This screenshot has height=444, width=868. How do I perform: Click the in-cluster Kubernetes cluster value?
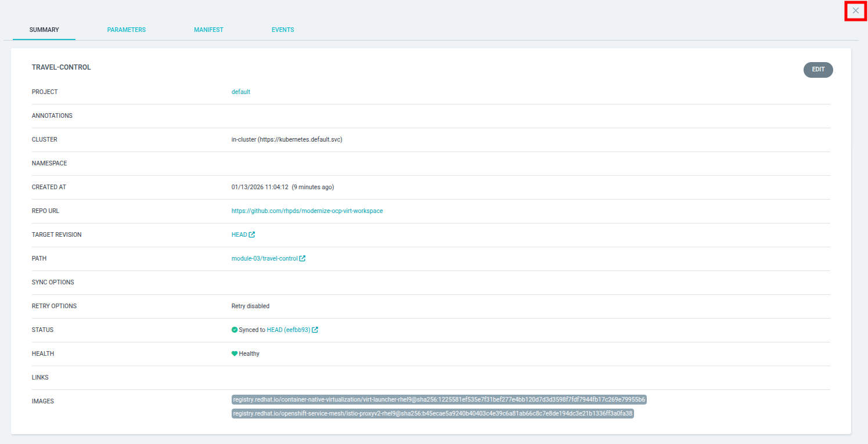pos(286,139)
